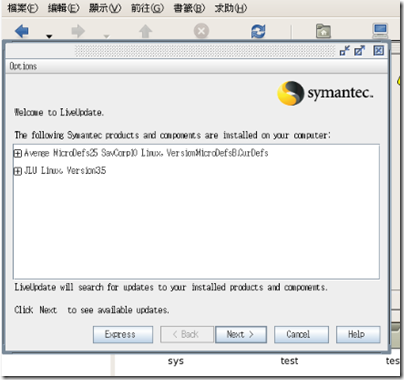Click the Reload icon in file browser
404x380 pixels.
[258, 31]
